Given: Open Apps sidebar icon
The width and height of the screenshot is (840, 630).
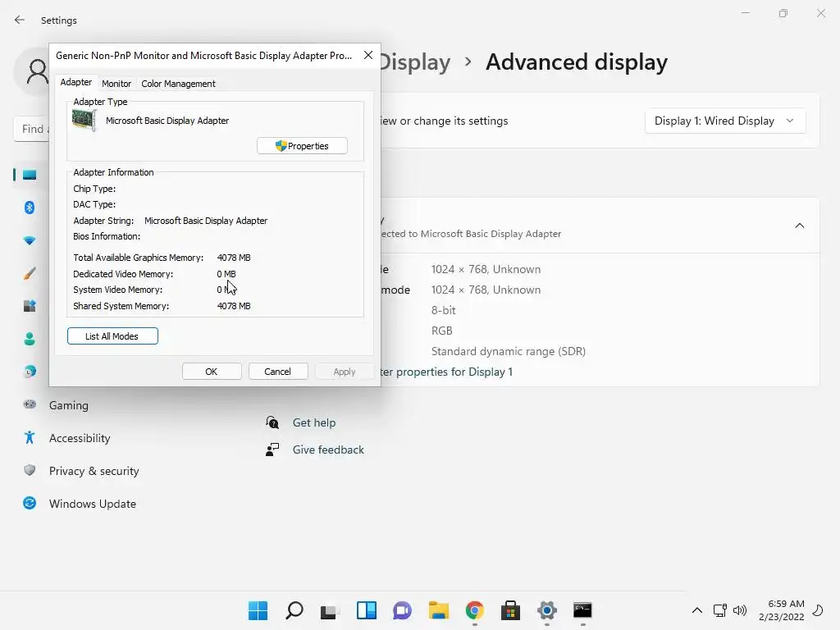Looking at the screenshot, I should (x=30, y=306).
